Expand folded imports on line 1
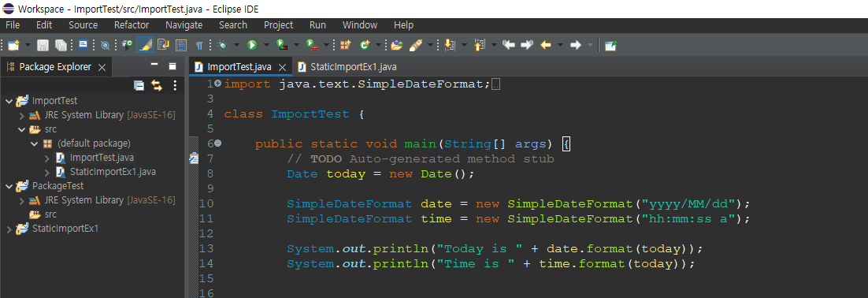This screenshot has height=298, width=868. coord(217,84)
